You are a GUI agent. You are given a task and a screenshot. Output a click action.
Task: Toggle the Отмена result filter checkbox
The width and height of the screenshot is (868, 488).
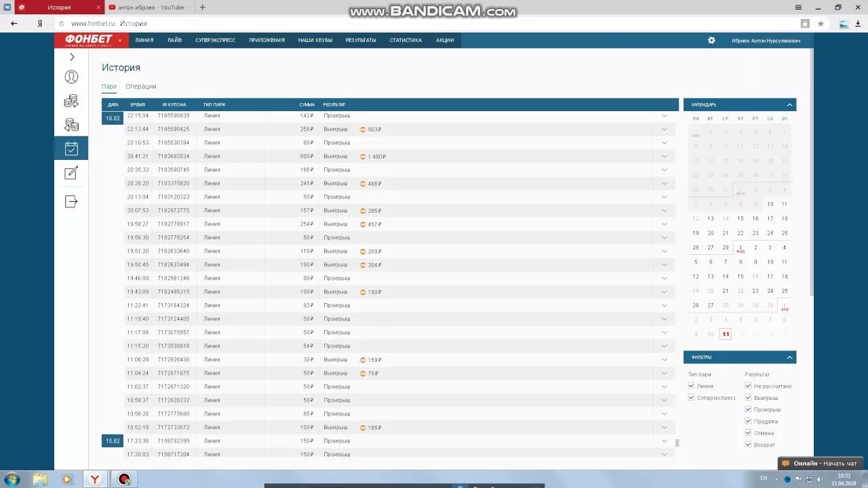(748, 432)
